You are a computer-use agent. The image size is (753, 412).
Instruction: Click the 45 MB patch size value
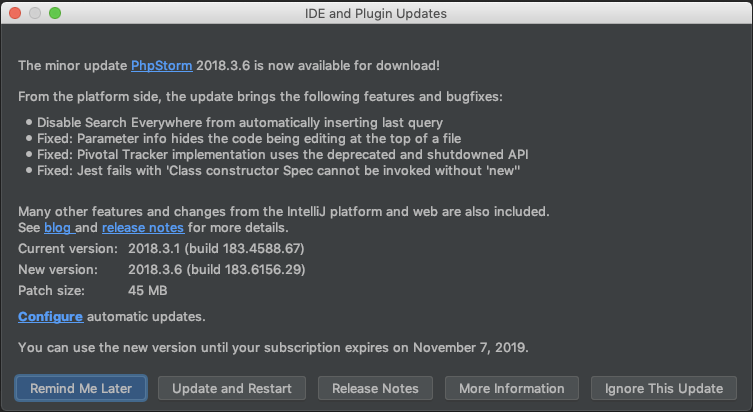148,291
